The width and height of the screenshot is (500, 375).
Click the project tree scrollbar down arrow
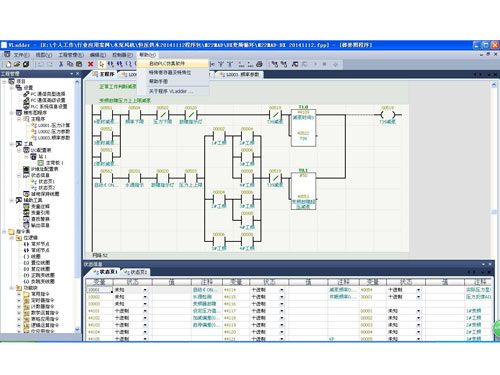tap(77, 330)
